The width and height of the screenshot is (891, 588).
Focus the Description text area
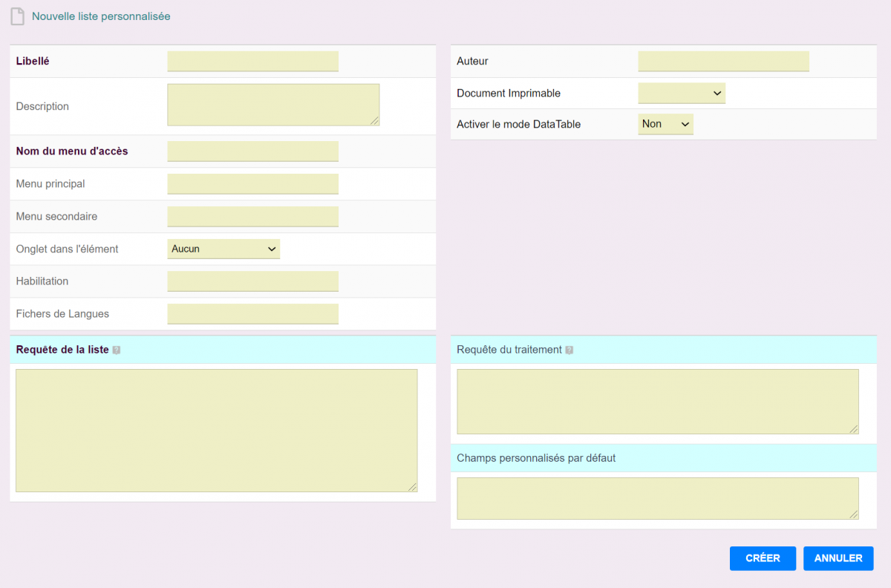click(x=272, y=105)
